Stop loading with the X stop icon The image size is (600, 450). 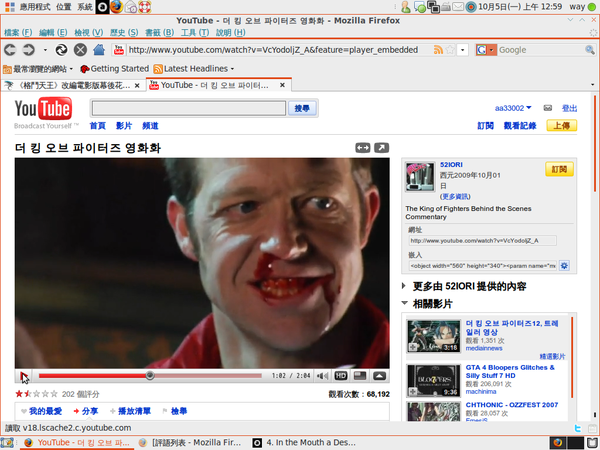[80, 50]
